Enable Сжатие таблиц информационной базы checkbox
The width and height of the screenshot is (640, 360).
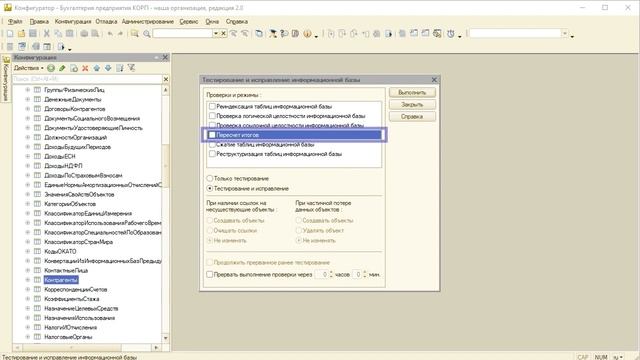coord(212,144)
